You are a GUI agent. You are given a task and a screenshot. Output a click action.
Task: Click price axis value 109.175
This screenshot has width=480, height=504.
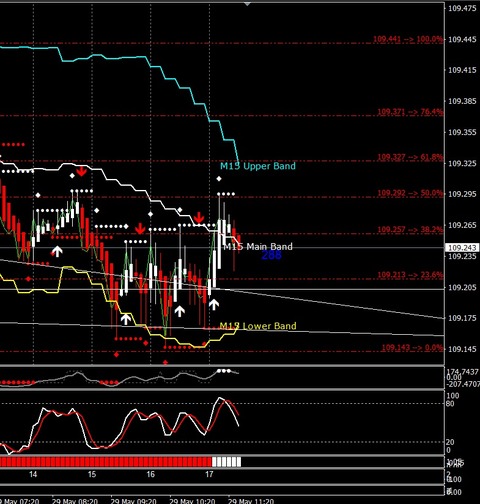pyautogui.click(x=462, y=318)
